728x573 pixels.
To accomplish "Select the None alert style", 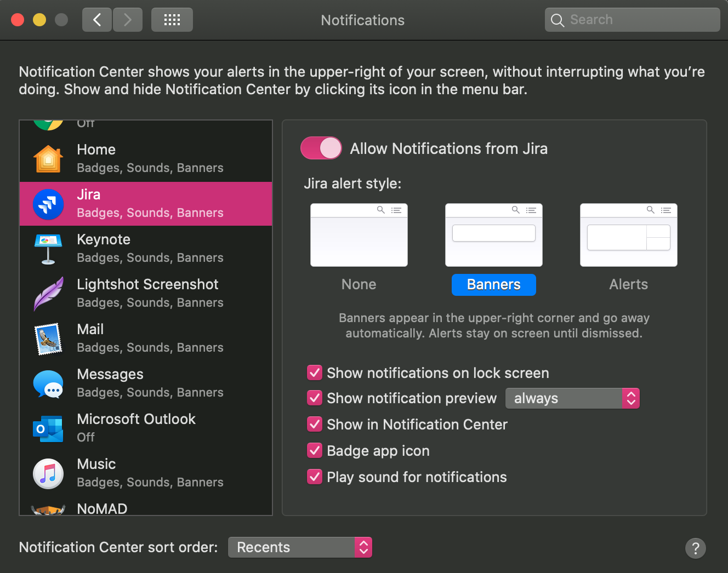I will pos(359,235).
